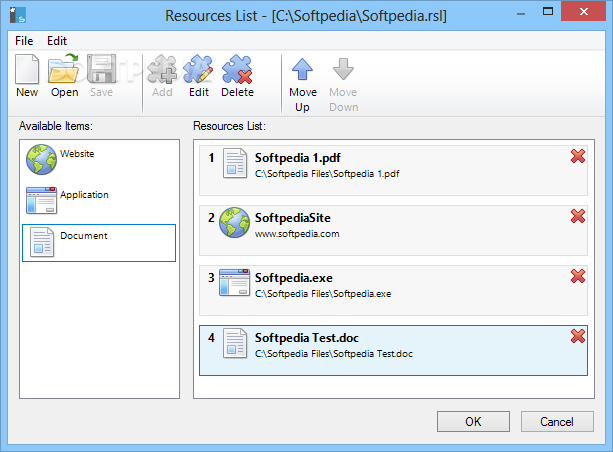Click the globe icon of SoftpediaSite
This screenshot has width=613, height=452.
coord(234,222)
